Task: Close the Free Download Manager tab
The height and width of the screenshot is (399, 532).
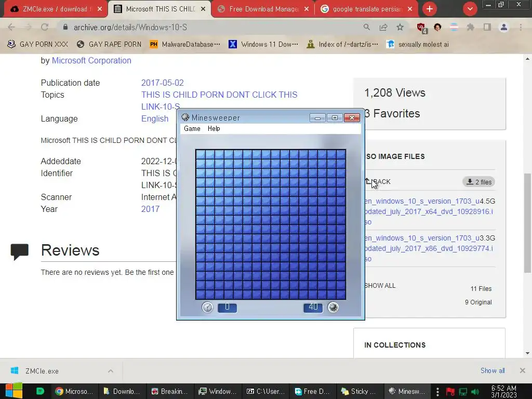Action: point(307,9)
